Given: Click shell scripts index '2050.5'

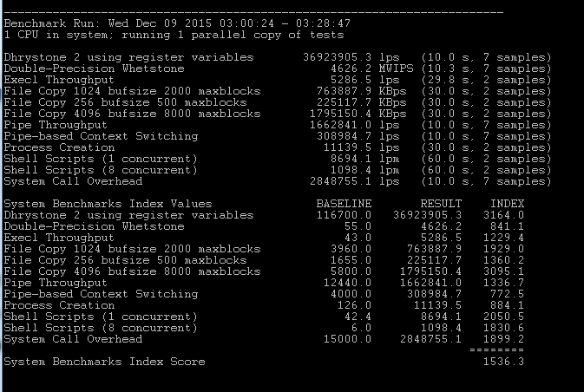Looking at the screenshot, I should click(x=504, y=317).
